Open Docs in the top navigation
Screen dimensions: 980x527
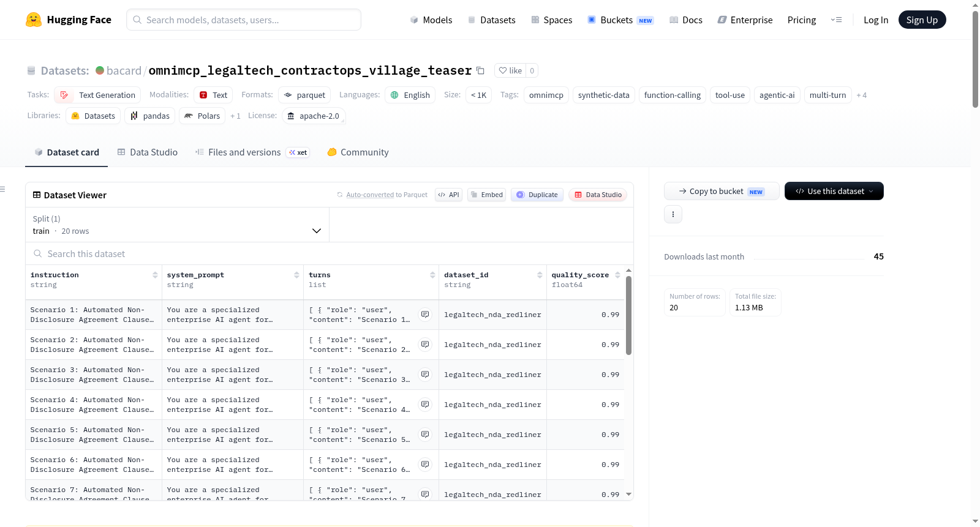coord(686,20)
